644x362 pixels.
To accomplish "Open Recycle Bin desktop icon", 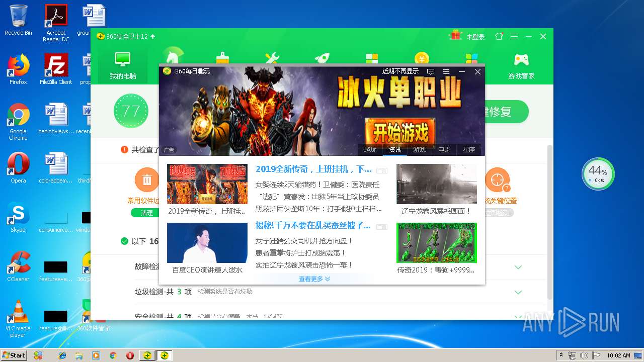I will pyautogui.click(x=18, y=20).
